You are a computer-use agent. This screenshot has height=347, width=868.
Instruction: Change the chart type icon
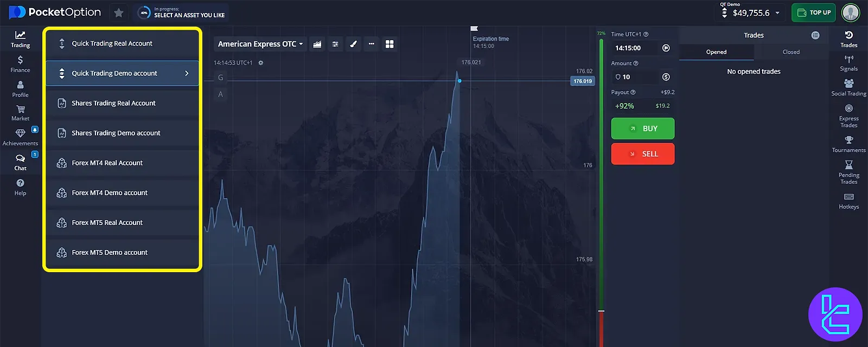[317, 44]
